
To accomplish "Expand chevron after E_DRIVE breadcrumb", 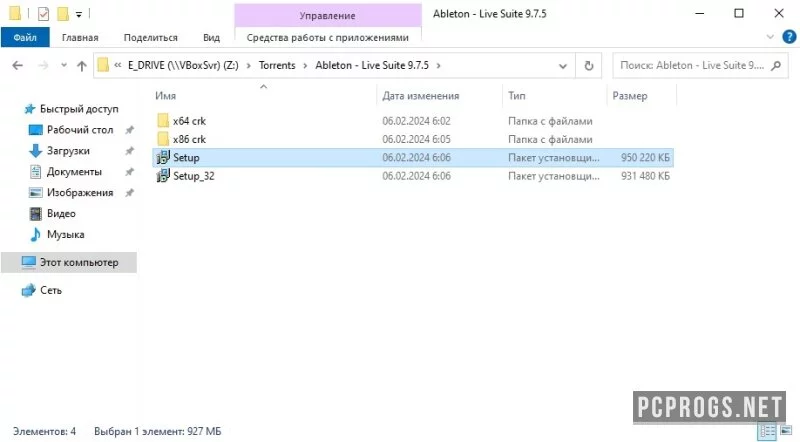I will 248,65.
